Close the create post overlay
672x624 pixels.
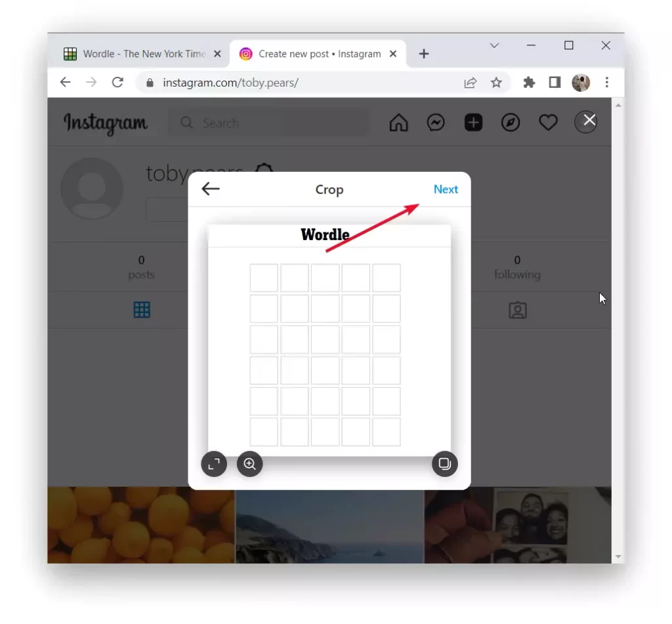[589, 120]
